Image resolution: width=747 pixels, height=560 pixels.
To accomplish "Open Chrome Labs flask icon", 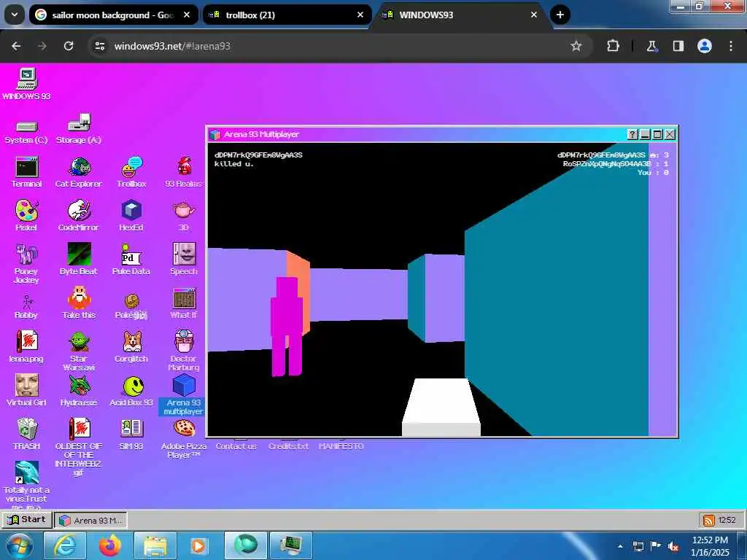I will (651, 46).
